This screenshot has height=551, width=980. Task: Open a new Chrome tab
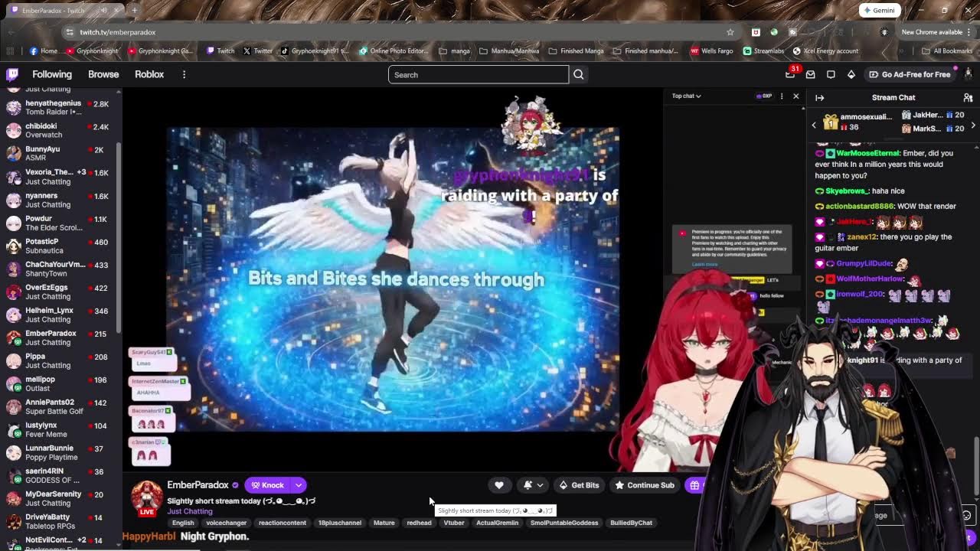(x=135, y=10)
